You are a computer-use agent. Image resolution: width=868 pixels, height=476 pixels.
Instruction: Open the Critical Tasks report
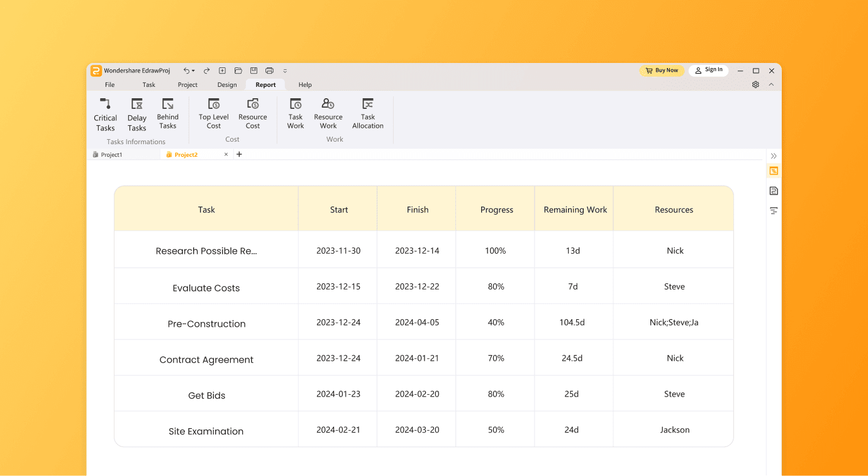coord(105,114)
